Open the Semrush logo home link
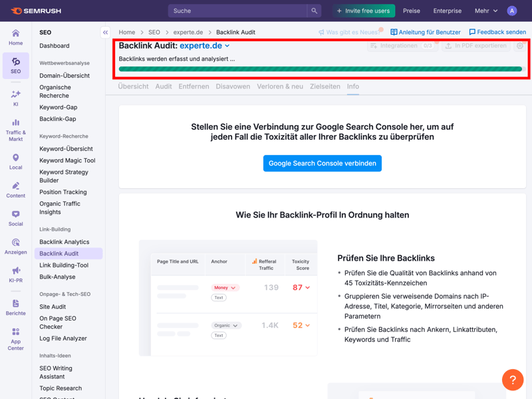The image size is (532, 399). [x=36, y=11]
